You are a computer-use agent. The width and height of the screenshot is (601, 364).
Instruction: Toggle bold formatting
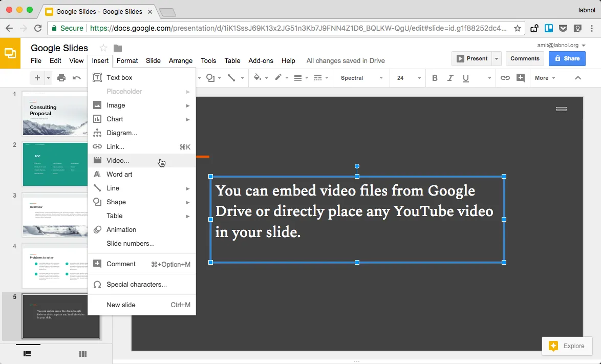[x=434, y=78]
